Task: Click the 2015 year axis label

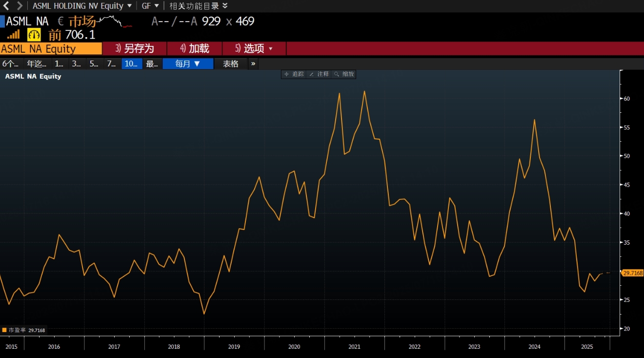Action: coord(11,346)
